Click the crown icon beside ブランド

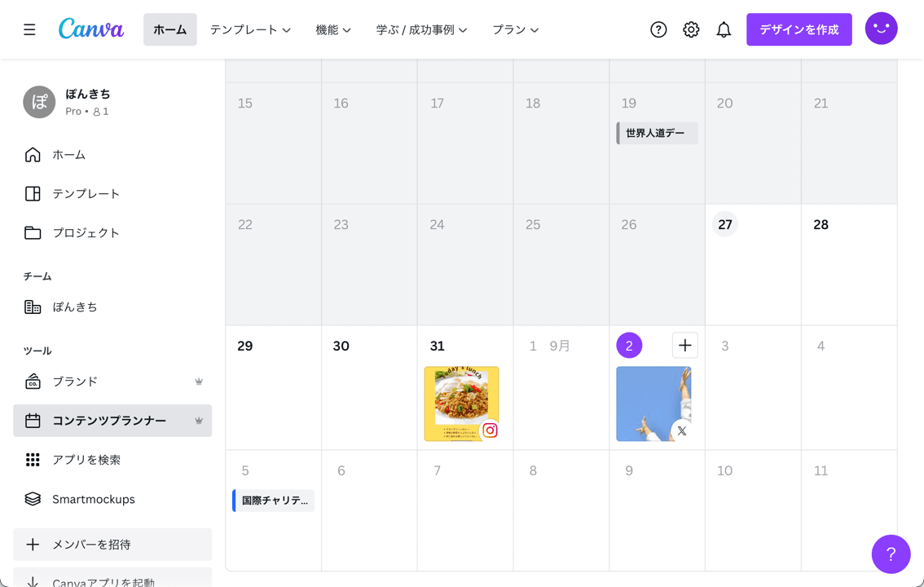(x=199, y=382)
